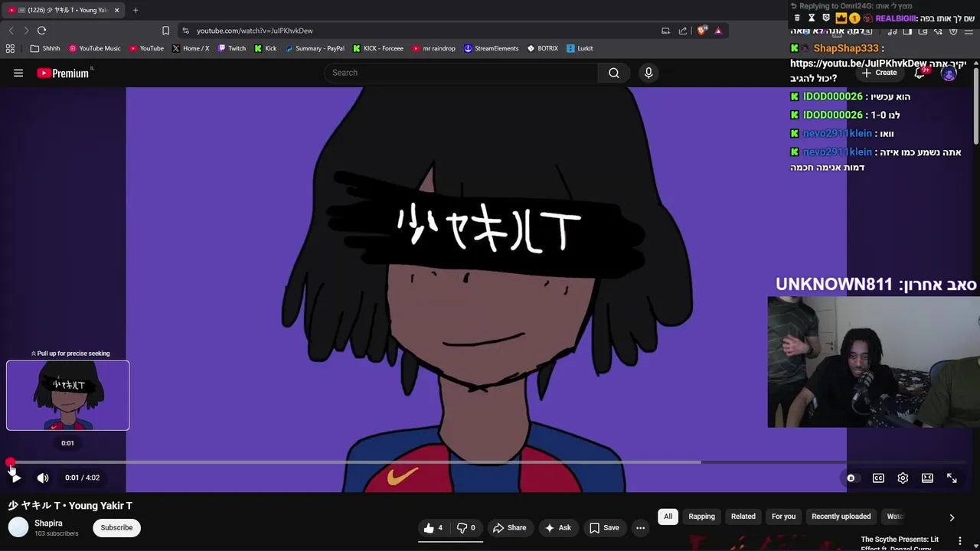The width and height of the screenshot is (980, 551).
Task: Play the video
Action: 15,478
